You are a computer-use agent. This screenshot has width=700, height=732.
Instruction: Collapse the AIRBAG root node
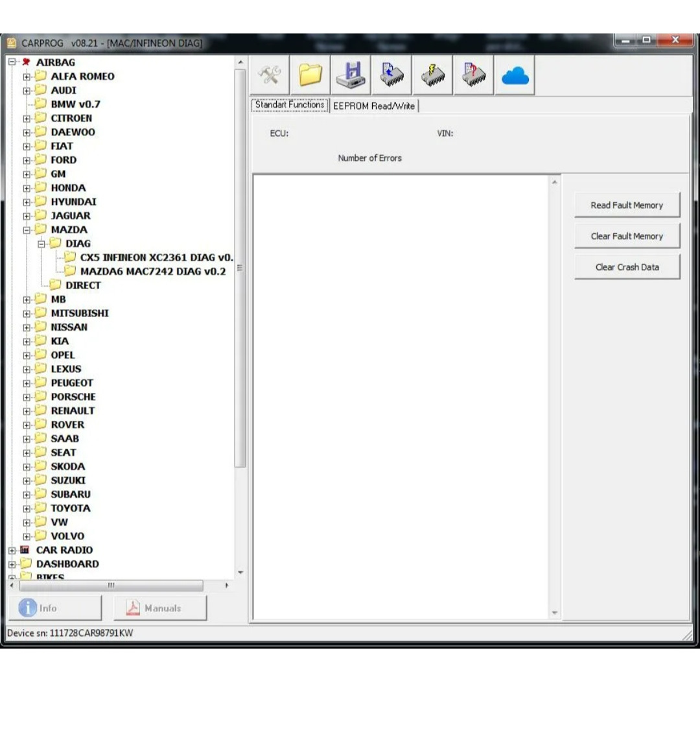[x=12, y=62]
